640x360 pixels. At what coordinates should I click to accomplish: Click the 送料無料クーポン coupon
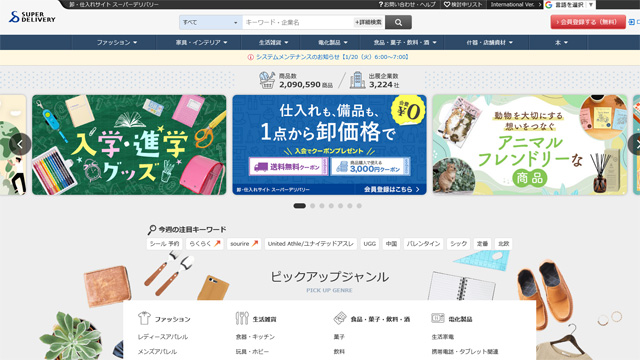coord(288,167)
